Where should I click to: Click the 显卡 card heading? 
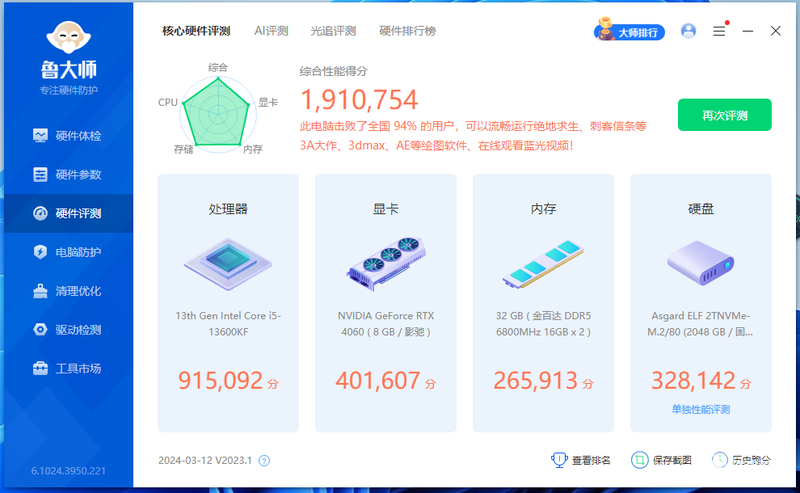point(386,209)
